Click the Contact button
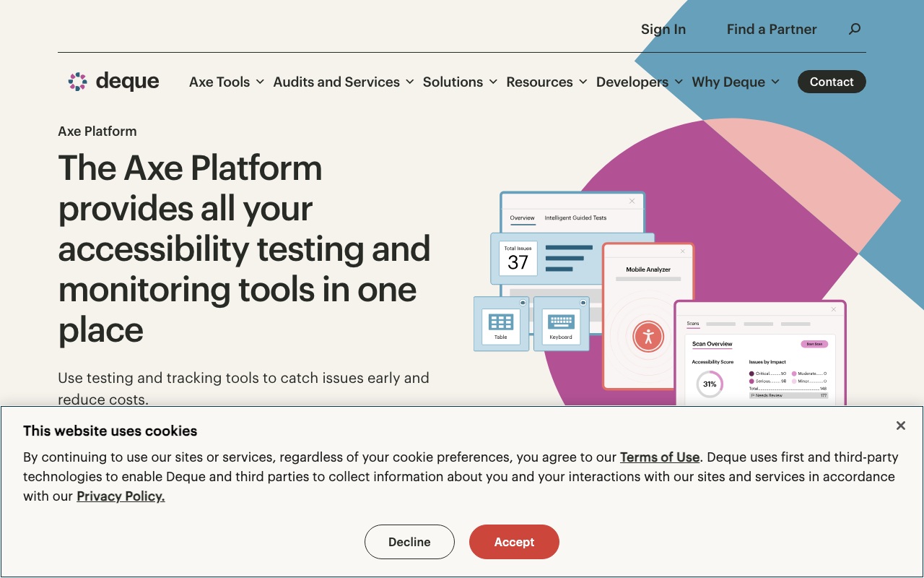 click(x=832, y=82)
